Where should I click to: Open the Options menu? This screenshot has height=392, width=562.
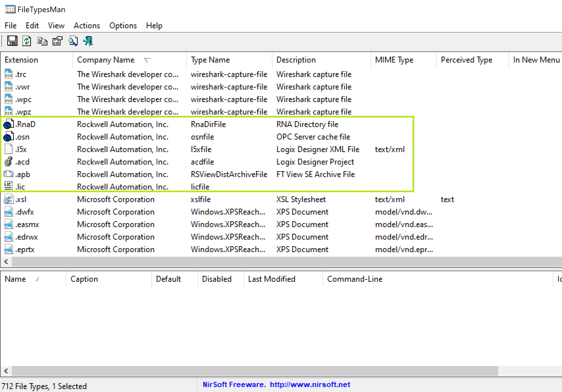[x=123, y=25]
